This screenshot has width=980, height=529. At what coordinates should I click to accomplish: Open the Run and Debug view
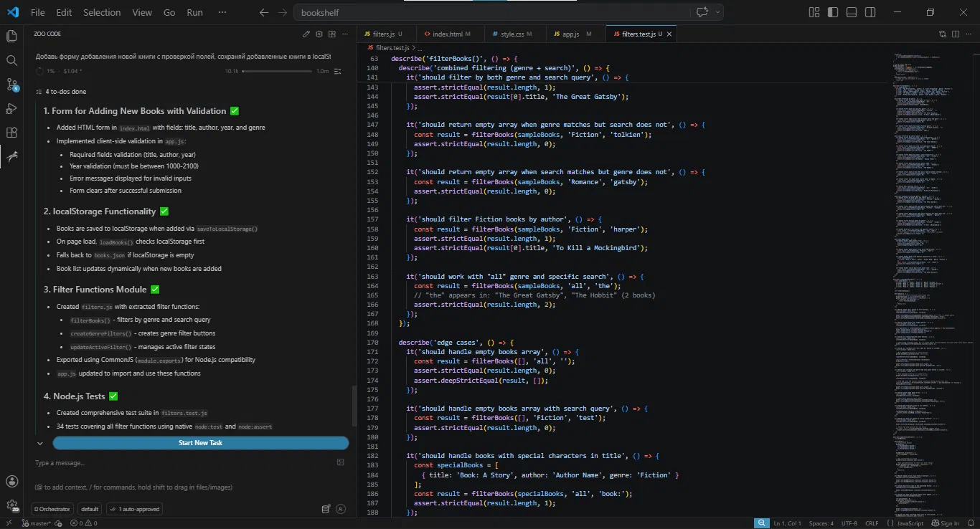(11, 108)
